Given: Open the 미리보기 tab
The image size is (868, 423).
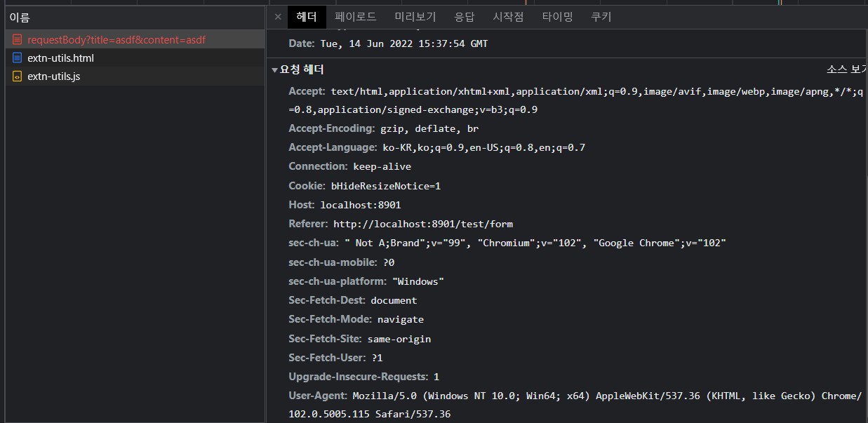Looking at the screenshot, I should coord(415,17).
